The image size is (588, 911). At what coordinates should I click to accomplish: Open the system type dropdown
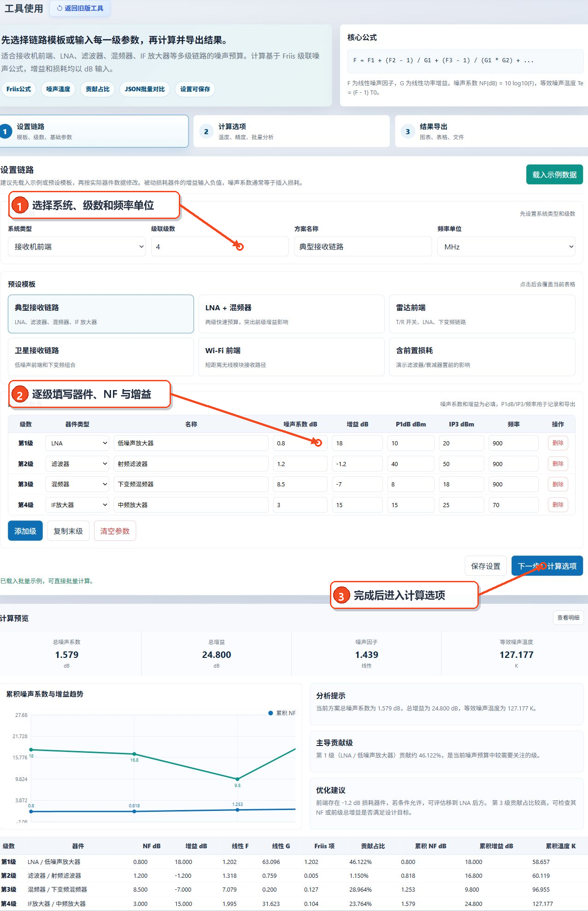pos(76,247)
